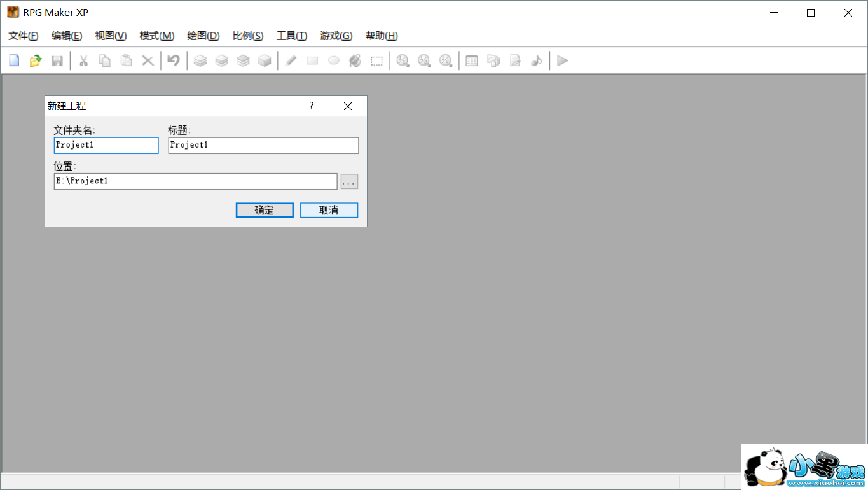Click the Paste clipboard icon
Viewport: 868px width, 490px height.
(126, 60)
